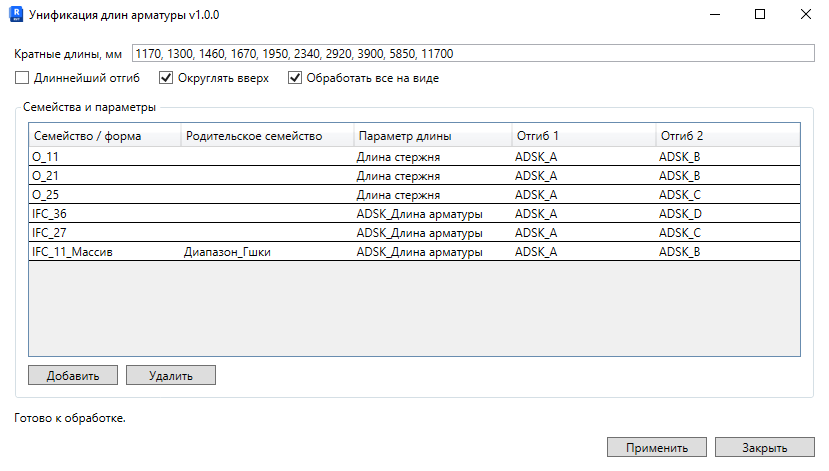Click the Родительское семейство column header

click(x=267, y=136)
